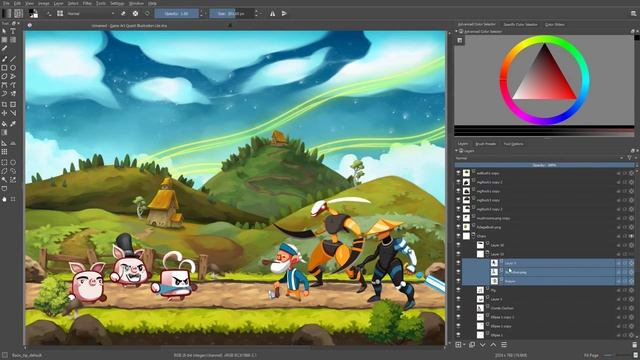640x360 pixels.
Task: Toggle visibility of Ellipse 1 copy 2 layer
Action: click(458, 317)
